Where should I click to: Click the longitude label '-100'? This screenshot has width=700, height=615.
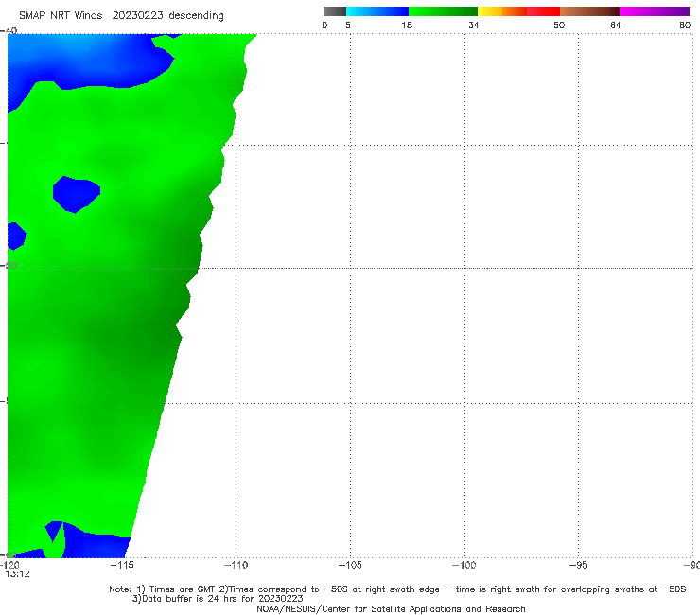pos(464,565)
